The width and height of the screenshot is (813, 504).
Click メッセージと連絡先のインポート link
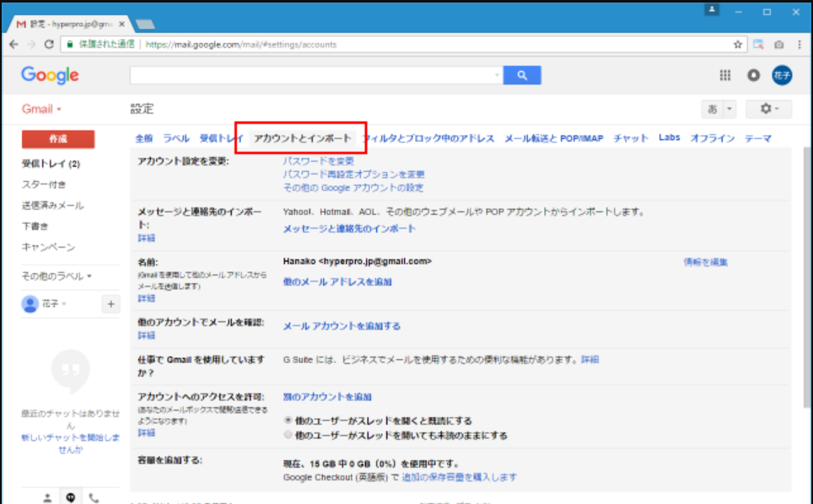349,228
